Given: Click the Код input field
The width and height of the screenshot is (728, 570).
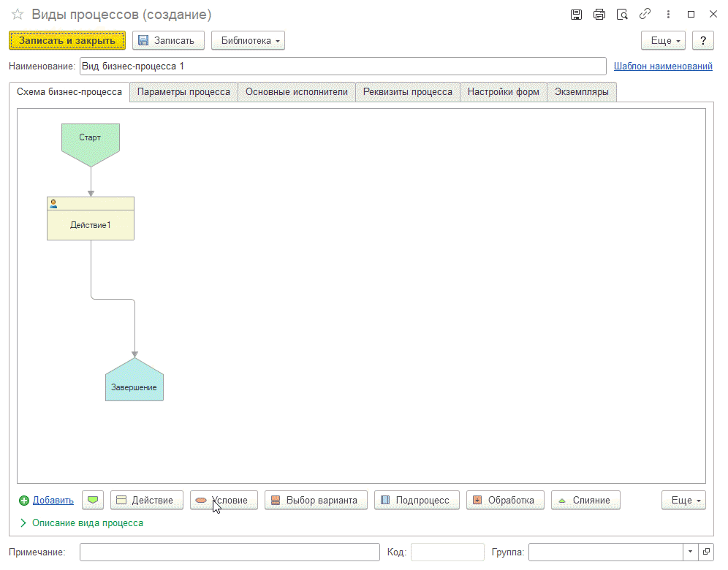Looking at the screenshot, I should click(447, 552).
